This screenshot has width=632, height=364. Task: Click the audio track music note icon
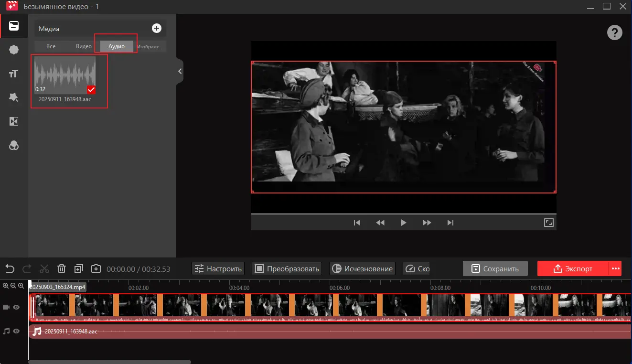(6, 331)
